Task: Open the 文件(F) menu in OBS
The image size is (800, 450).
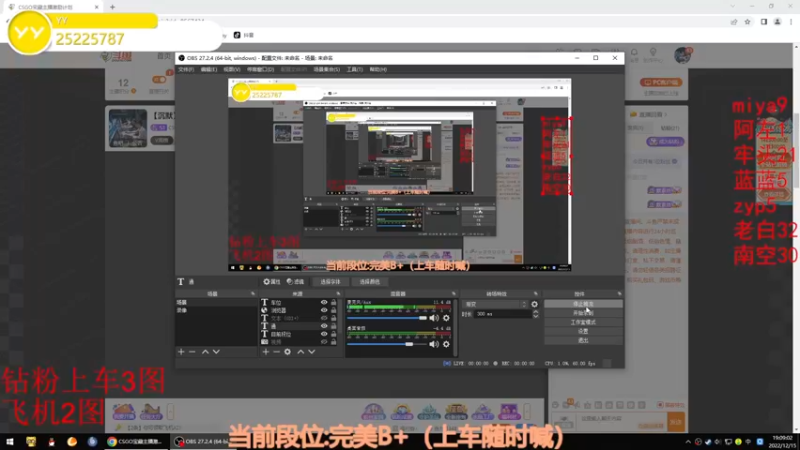Action: click(186, 69)
